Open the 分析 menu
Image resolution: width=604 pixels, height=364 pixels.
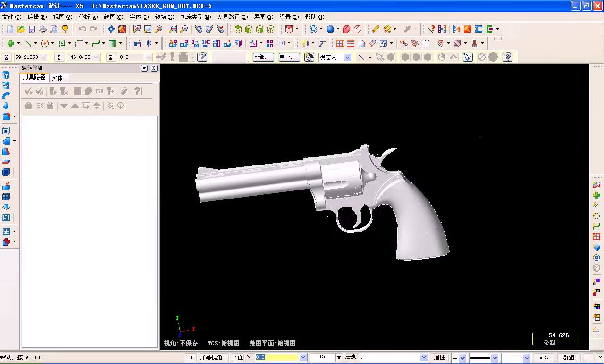coord(88,17)
